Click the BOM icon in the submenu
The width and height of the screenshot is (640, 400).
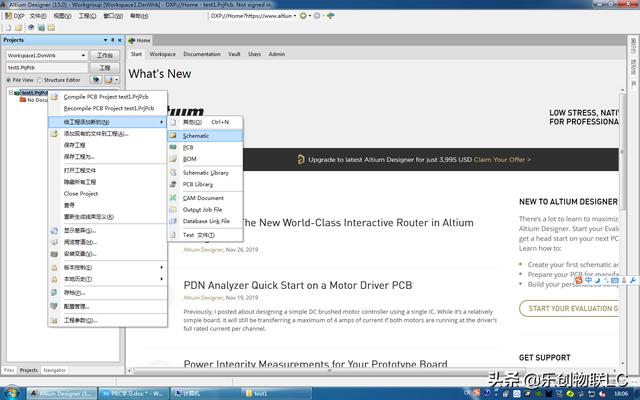pos(173,159)
